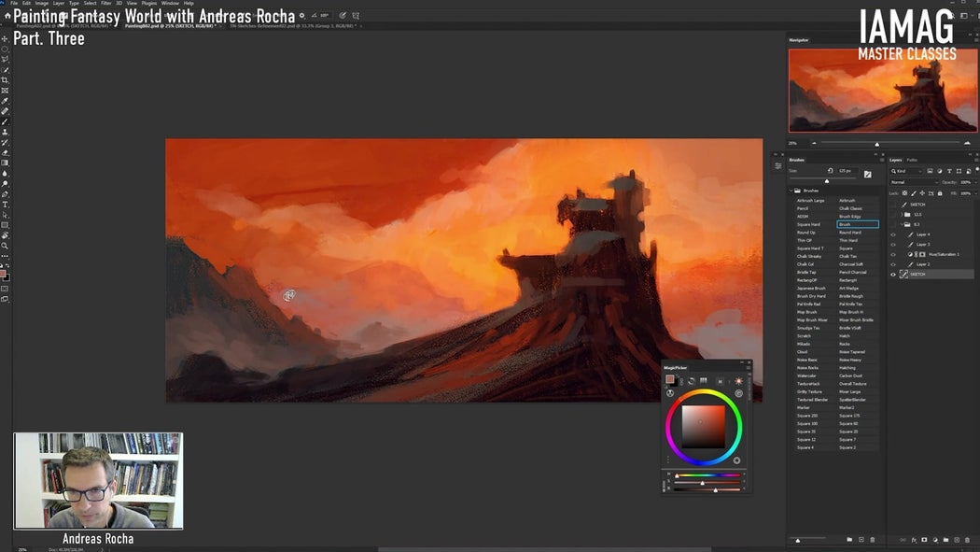Switch to the Paths tab
The height and width of the screenshot is (552, 980).
(911, 160)
